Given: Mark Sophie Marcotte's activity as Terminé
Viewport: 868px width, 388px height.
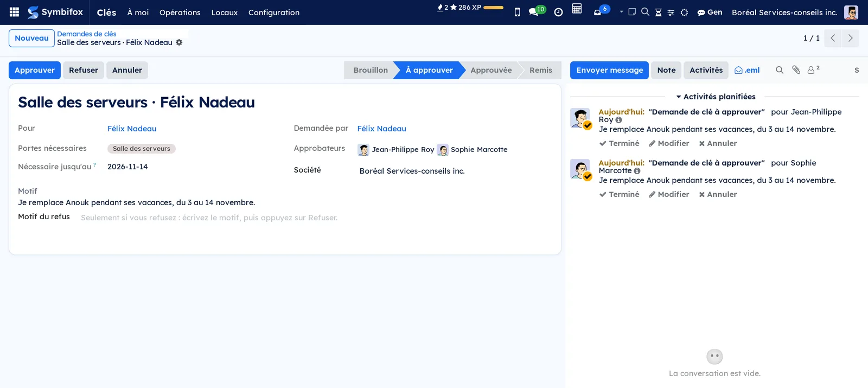Looking at the screenshot, I should [x=619, y=194].
